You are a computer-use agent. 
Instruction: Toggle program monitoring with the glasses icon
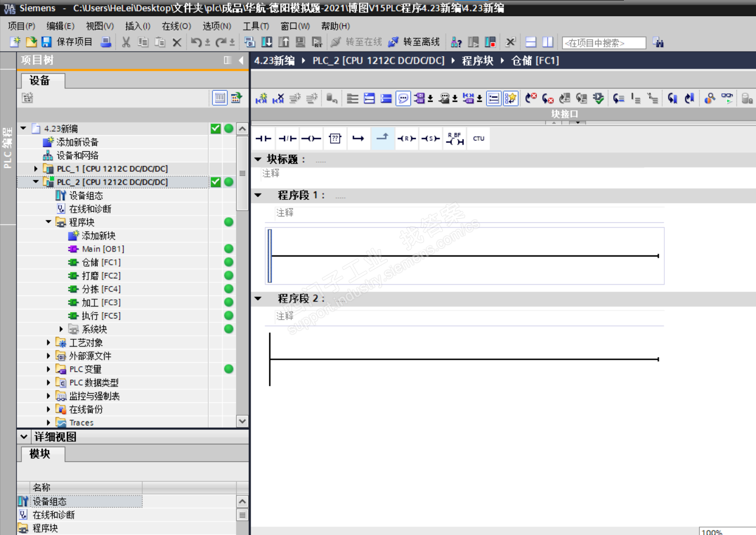coord(727,98)
